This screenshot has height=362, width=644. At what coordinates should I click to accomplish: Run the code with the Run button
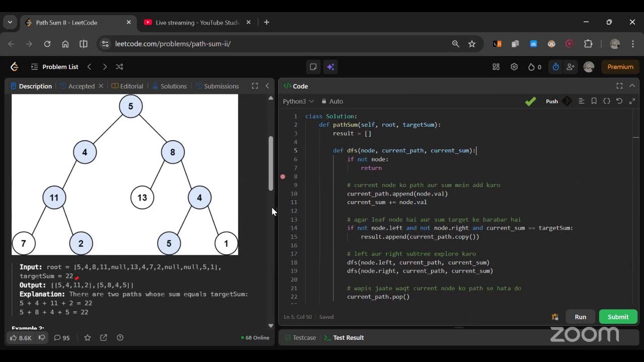click(x=581, y=317)
